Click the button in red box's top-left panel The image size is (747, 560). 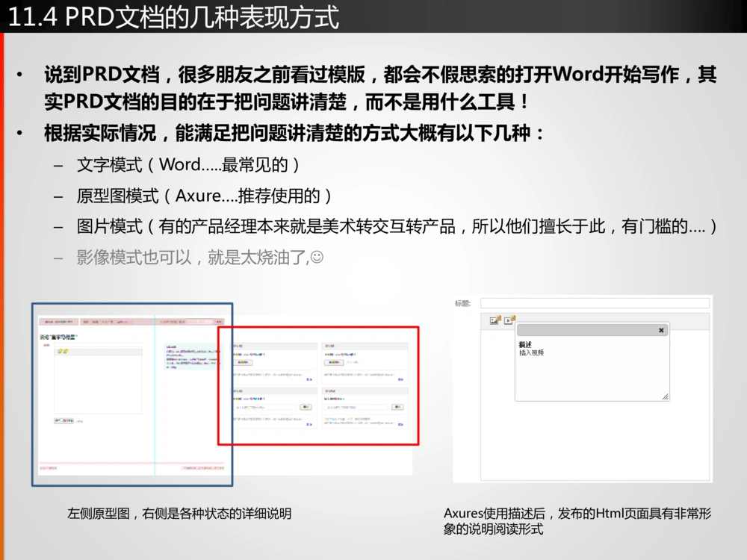tap(244, 362)
